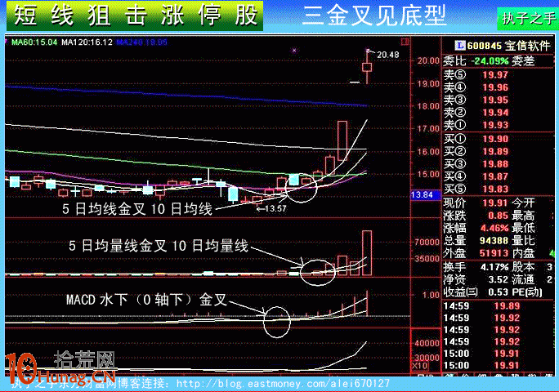Click the blue L icon beside 600845
Viewport: 559px width, 392px height.
click(460, 46)
